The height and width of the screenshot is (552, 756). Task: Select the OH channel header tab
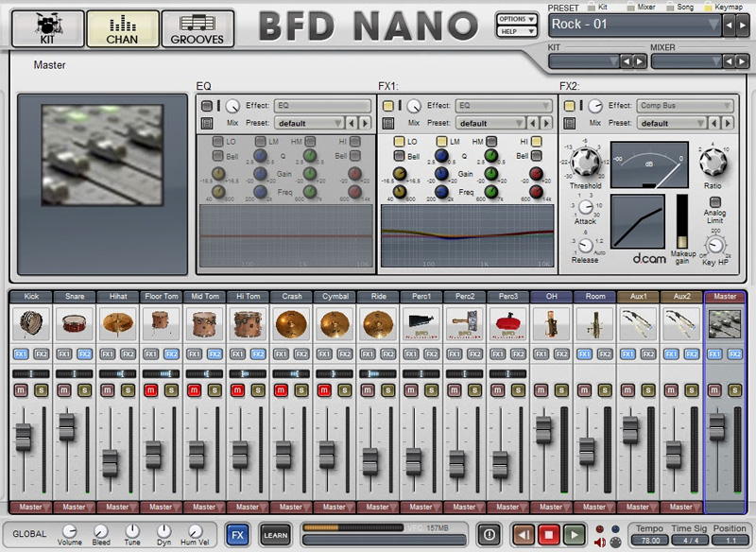coord(552,297)
